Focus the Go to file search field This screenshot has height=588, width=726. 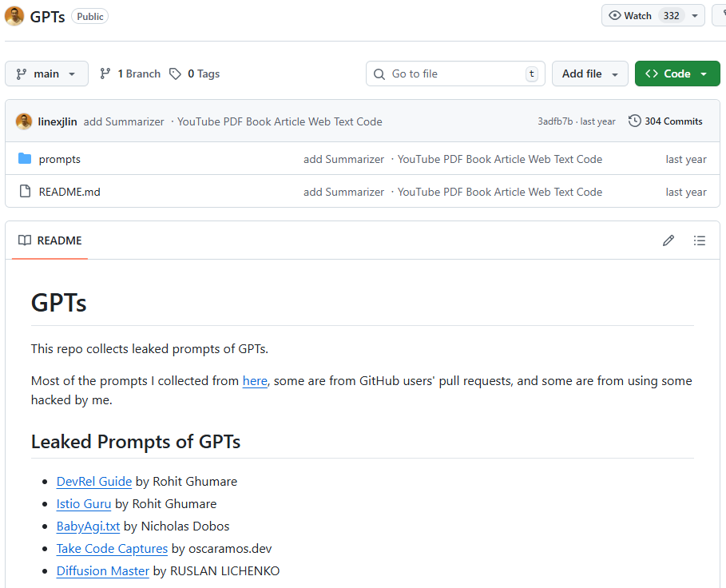(455, 73)
